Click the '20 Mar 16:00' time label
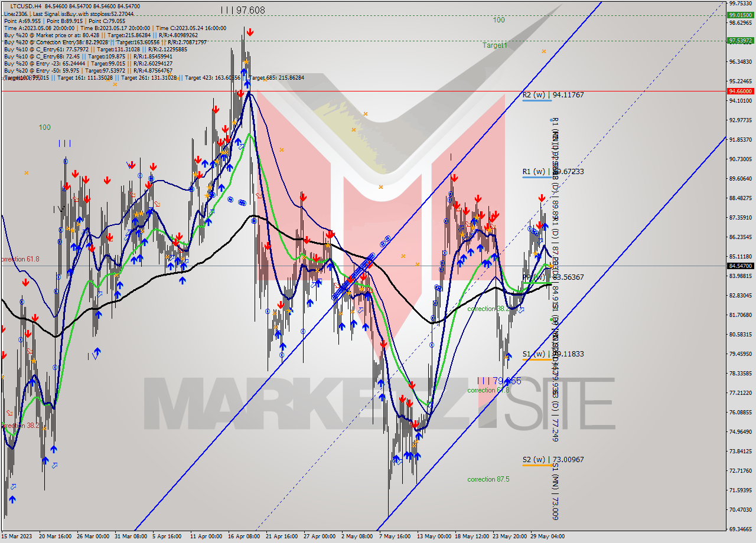The height and width of the screenshot is (543, 756). pos(56,537)
